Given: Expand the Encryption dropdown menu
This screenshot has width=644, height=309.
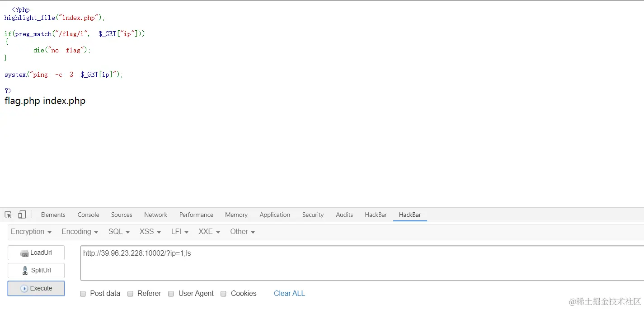Looking at the screenshot, I should tap(31, 232).
